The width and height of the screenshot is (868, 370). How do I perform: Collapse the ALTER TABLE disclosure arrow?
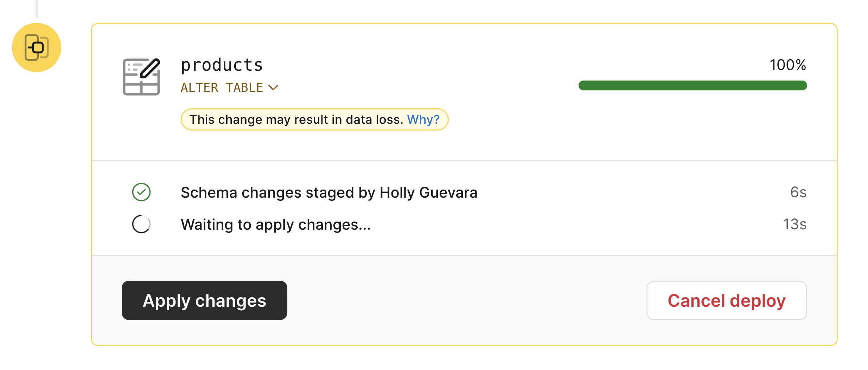pos(274,87)
